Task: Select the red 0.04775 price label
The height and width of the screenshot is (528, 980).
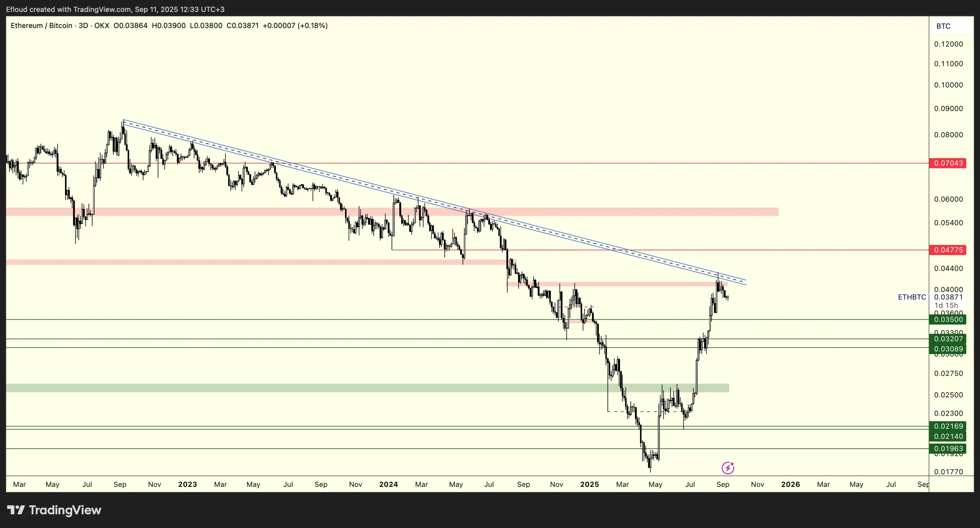Action: [948, 250]
